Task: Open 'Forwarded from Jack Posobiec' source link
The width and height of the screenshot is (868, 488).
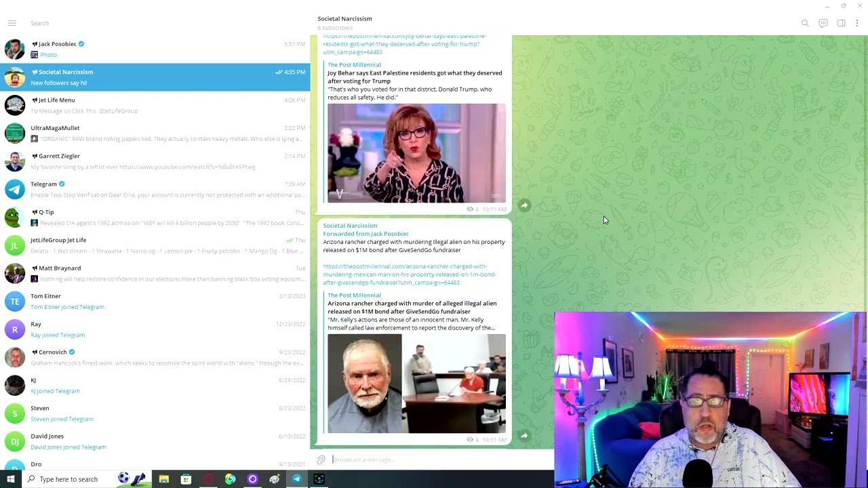Action: click(366, 234)
